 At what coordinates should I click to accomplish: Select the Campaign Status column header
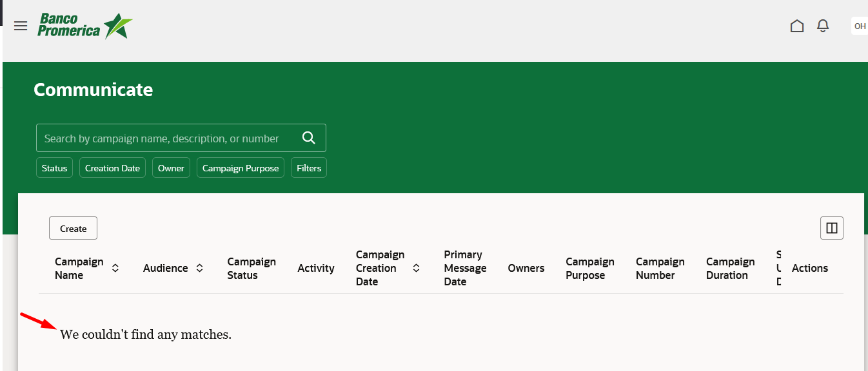(252, 268)
